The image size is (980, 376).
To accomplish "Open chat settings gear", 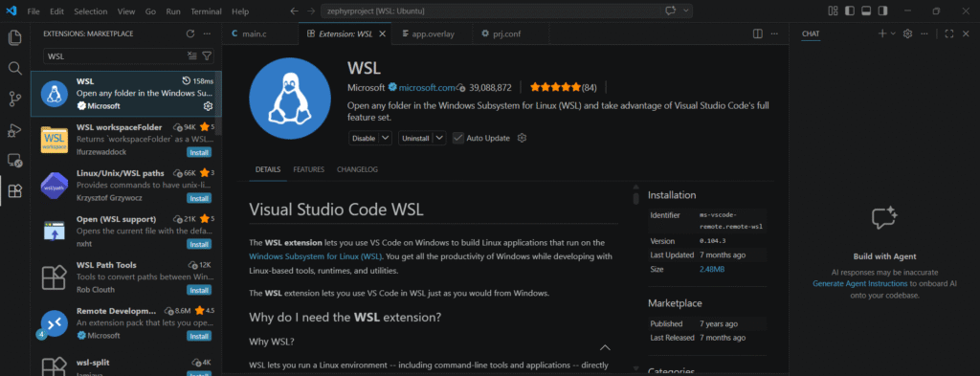I will point(908,33).
